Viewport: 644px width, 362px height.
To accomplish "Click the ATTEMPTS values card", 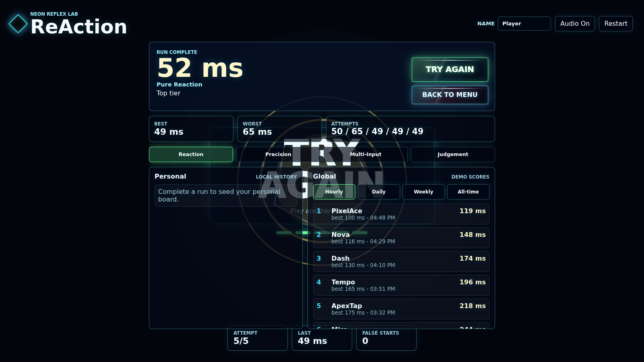I will coord(411,129).
